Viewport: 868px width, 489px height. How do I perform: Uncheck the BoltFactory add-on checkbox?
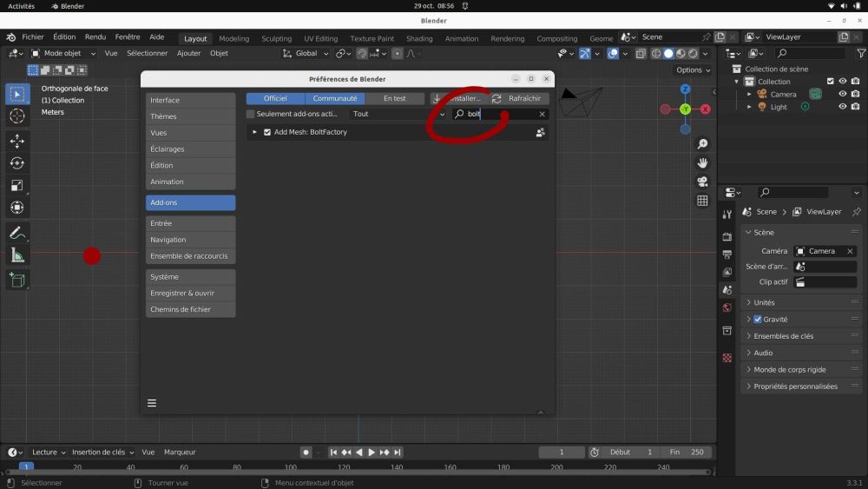click(x=267, y=132)
